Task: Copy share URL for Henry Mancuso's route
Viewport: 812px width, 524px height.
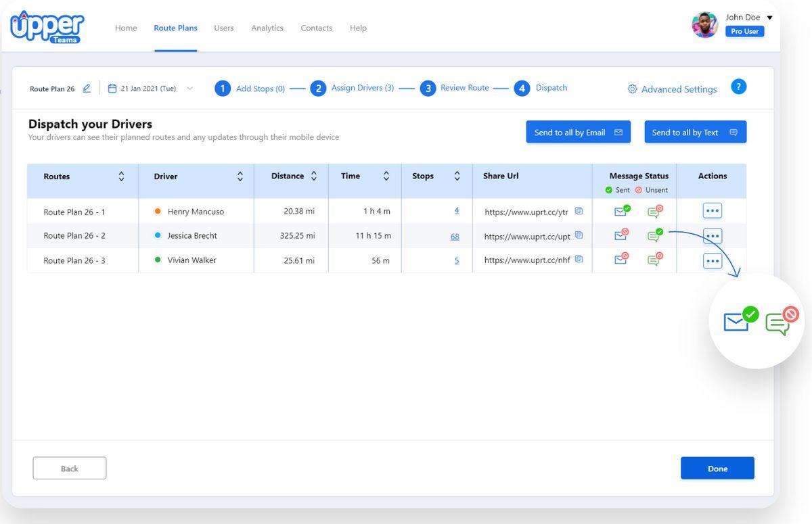Action: (x=579, y=211)
